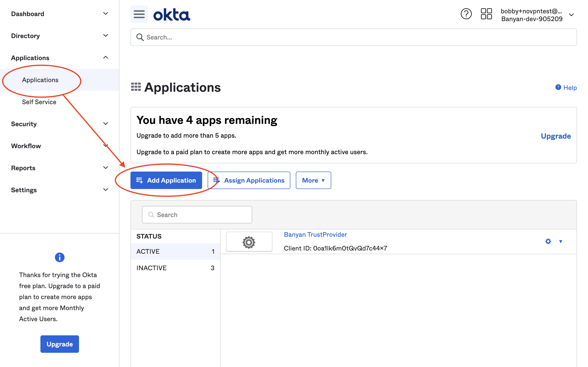
Task: Click the Add Application button
Action: click(166, 180)
